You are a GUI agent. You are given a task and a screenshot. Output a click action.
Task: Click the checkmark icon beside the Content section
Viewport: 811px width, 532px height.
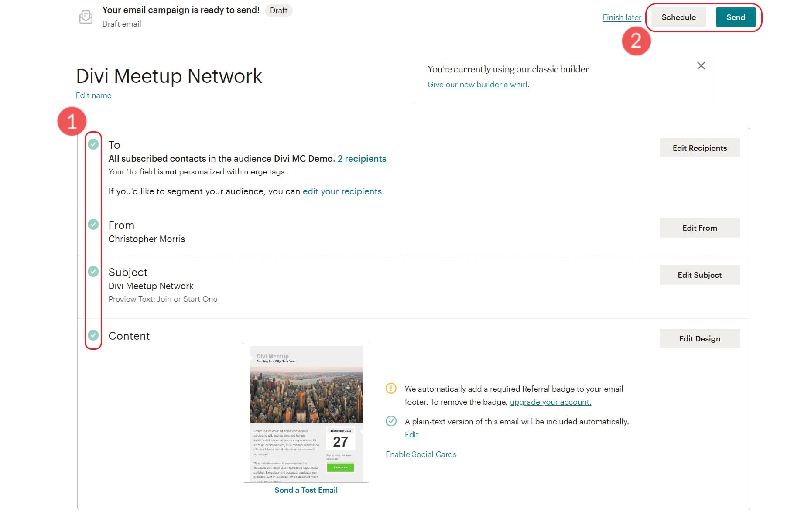tap(93, 335)
